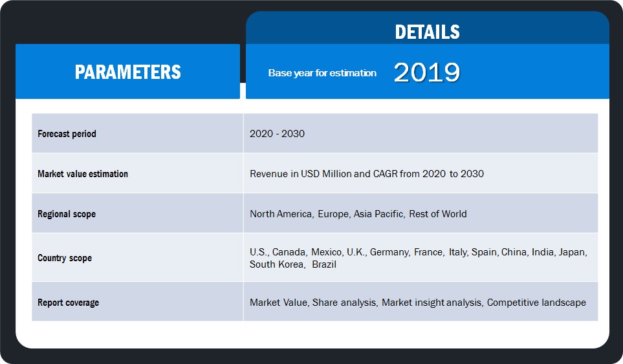This screenshot has width=623, height=364.
Task: Click 'Market insight analysis' in report coverage
Action: pos(432,302)
